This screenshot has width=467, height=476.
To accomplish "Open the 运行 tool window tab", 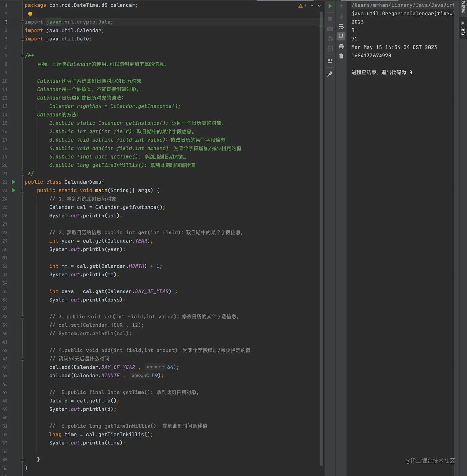I will pyautogui.click(x=463, y=28).
